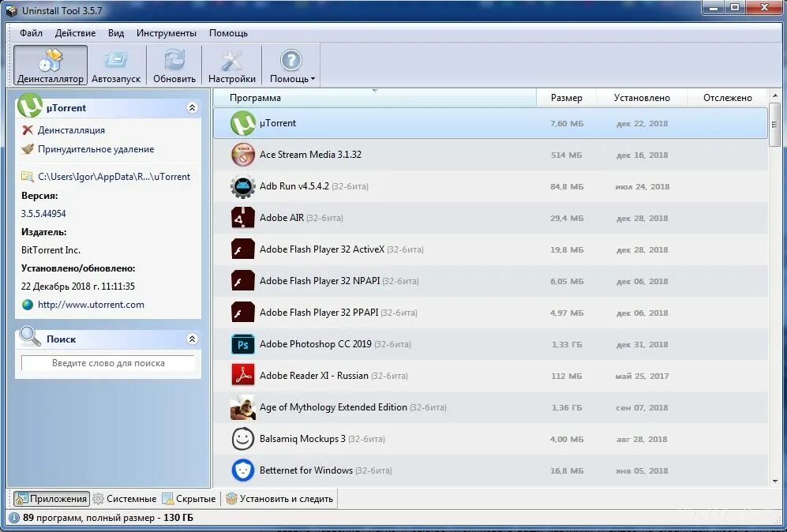
Task: Click the Flash Player 32 PPAPI icon
Action: [x=243, y=312]
